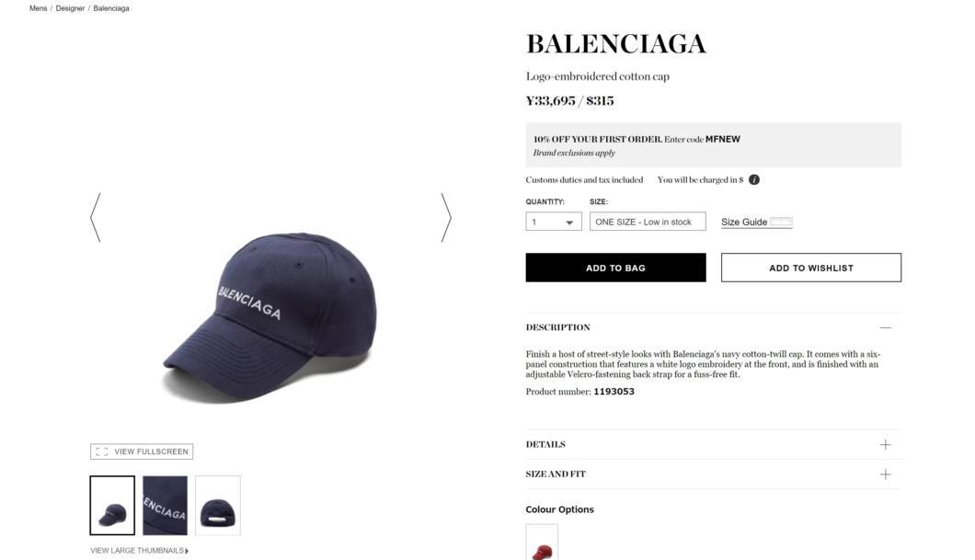
Task: Collapse Description with the minus icon
Action: (886, 327)
